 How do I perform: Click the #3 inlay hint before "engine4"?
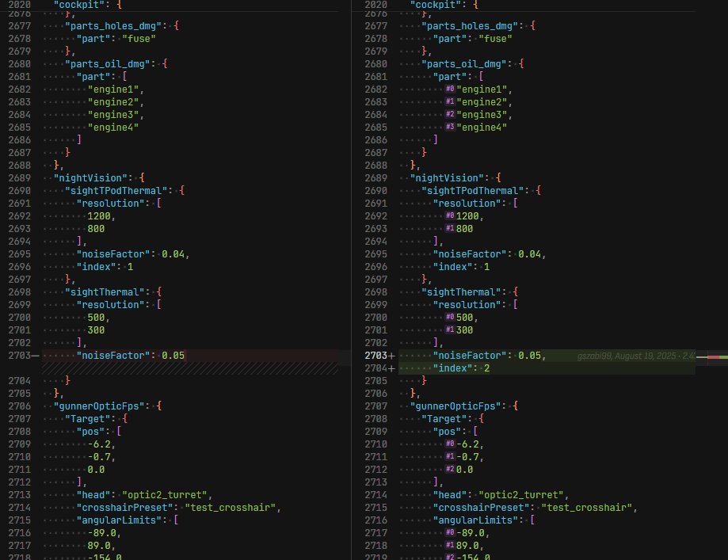[450, 127]
